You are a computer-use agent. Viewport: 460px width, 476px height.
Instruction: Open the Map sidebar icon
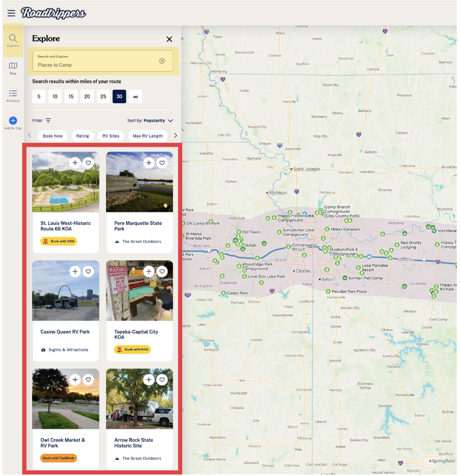click(x=13, y=68)
